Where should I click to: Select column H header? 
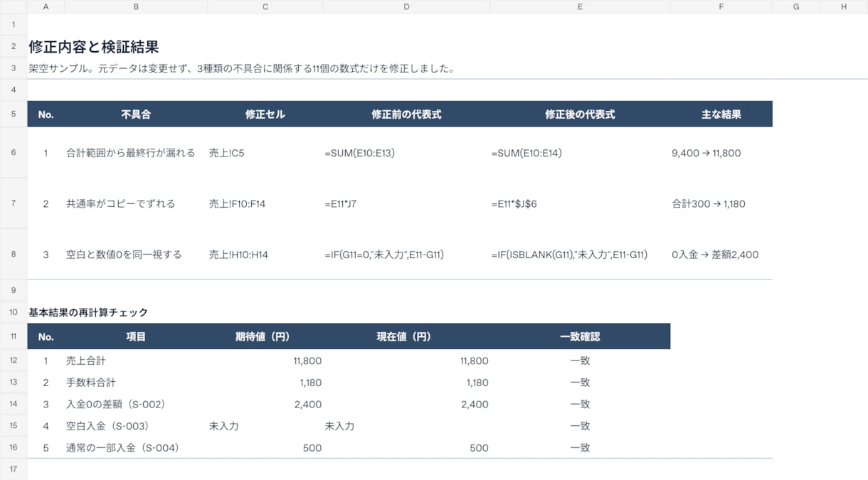(844, 6)
